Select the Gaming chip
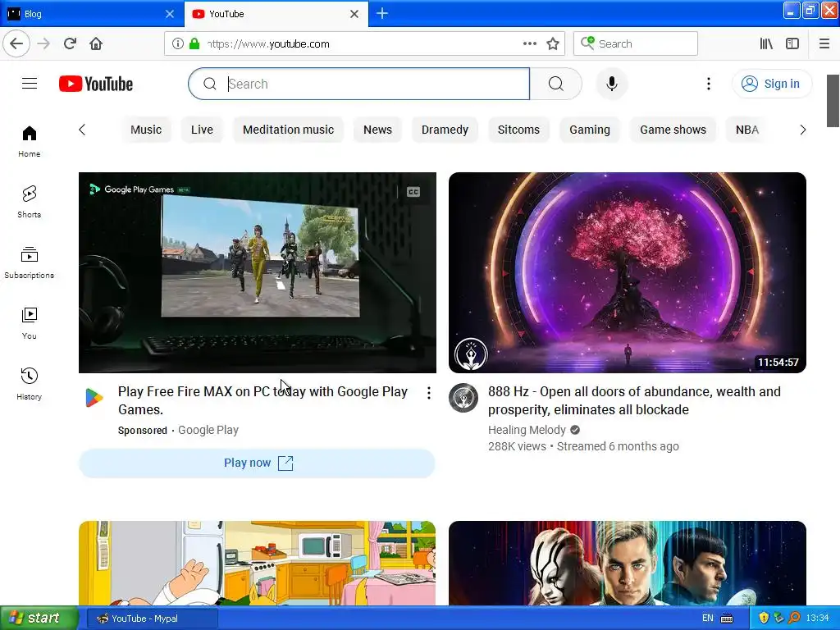Viewport: 840px width, 630px height. coord(589,130)
